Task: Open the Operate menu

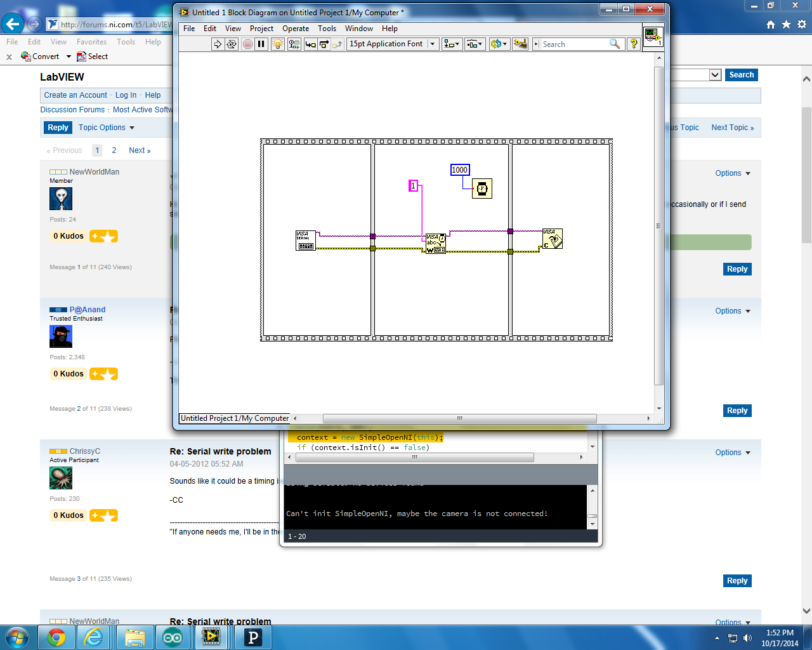Action: tap(296, 29)
